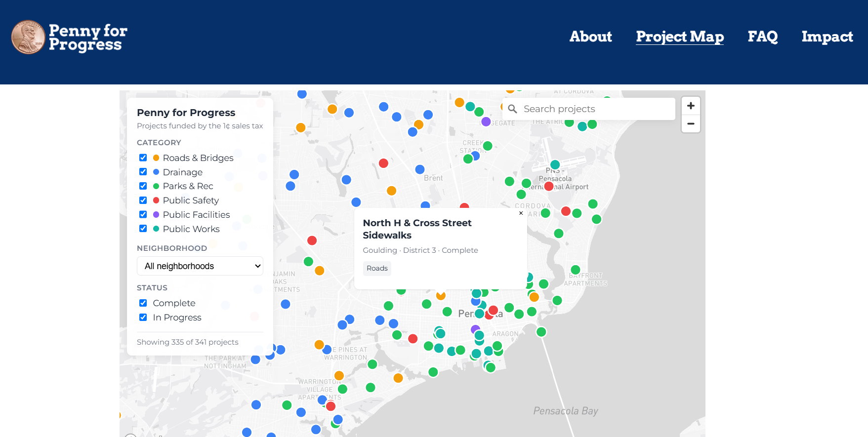The height and width of the screenshot is (437, 868).
Task: Uncheck the In Progress status filter
Action: click(x=143, y=318)
